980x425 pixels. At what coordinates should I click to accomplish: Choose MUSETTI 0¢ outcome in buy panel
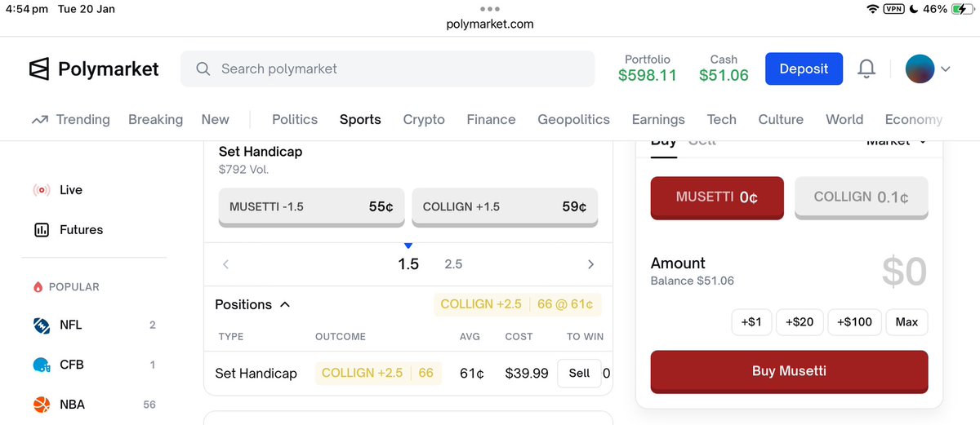pos(717,197)
